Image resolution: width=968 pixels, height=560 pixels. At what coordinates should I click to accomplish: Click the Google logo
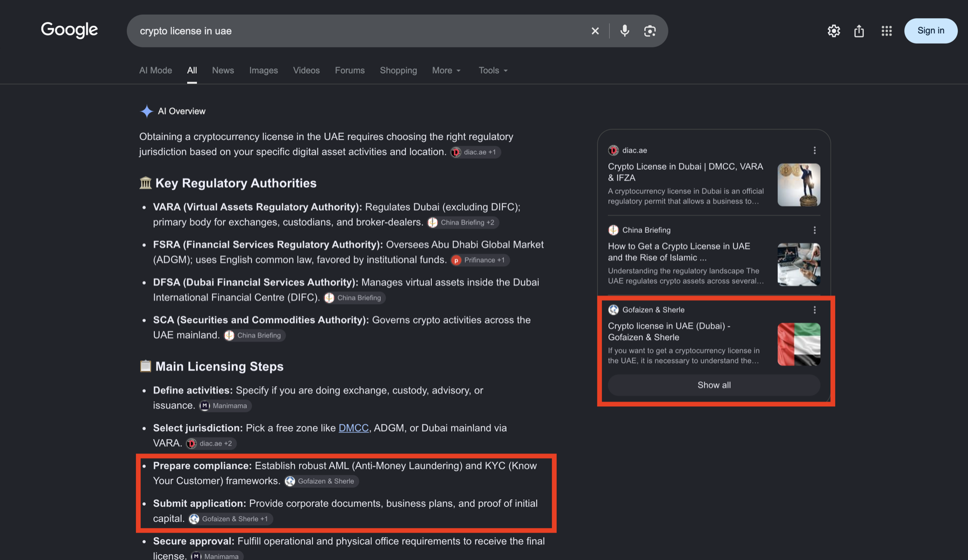pyautogui.click(x=69, y=30)
